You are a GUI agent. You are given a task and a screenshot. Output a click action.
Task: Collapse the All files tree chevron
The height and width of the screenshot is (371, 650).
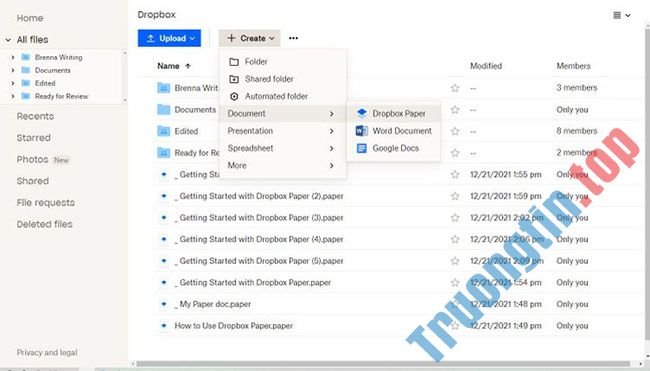[x=8, y=40]
